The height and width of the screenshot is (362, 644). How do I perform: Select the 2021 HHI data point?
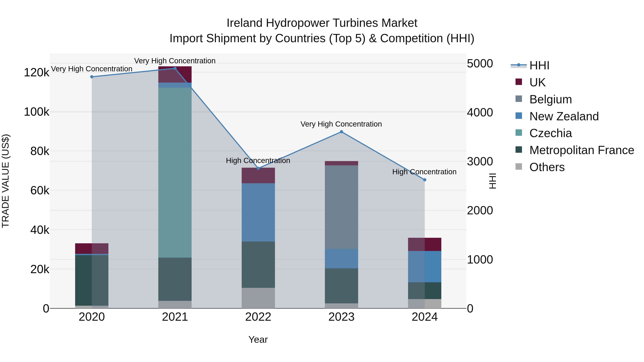point(175,68)
